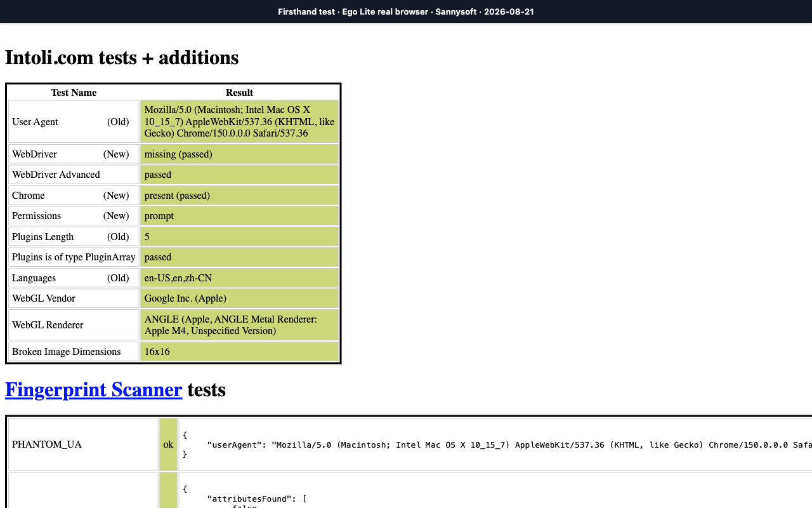The width and height of the screenshot is (812, 508).
Task: Click the 'Google Inc. (Apple)' result cell
Action: click(x=239, y=298)
